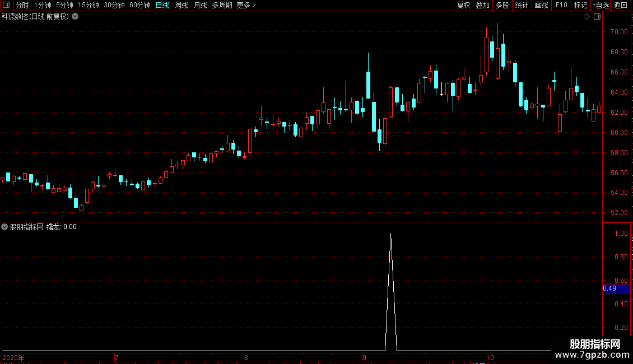Open the 画线 drawing tools

tap(541, 5)
